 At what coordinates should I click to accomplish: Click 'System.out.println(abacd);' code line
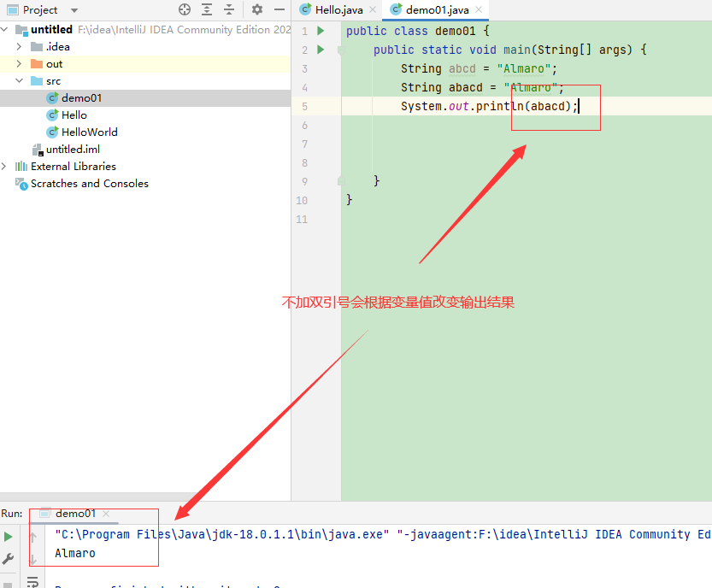(x=489, y=106)
